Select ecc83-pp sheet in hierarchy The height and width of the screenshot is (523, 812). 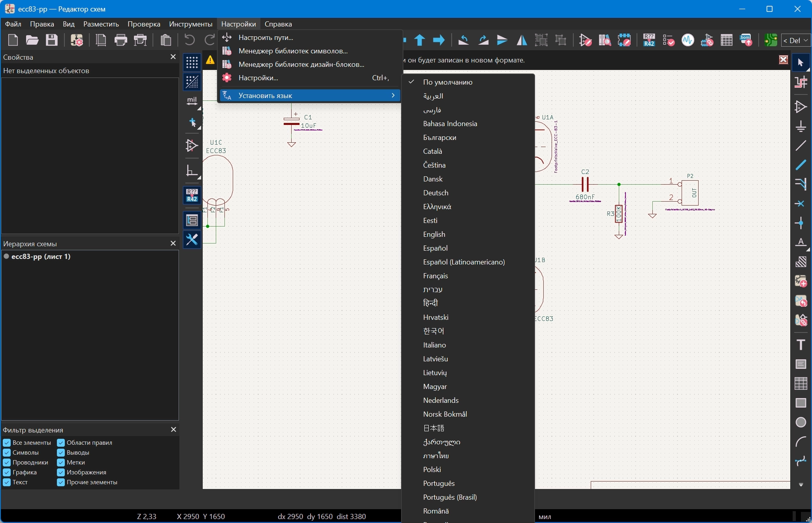point(41,257)
